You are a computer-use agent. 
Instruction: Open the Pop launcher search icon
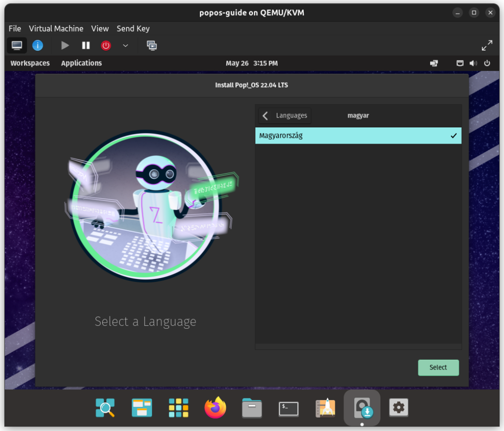(x=105, y=407)
